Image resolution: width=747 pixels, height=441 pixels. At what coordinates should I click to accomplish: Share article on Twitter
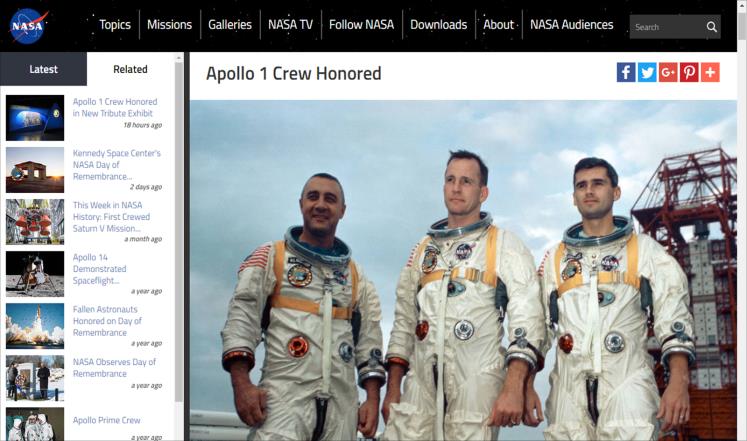tap(647, 72)
